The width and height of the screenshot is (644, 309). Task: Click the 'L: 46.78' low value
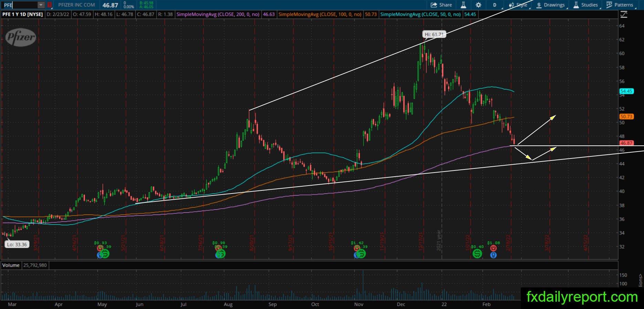coord(125,14)
